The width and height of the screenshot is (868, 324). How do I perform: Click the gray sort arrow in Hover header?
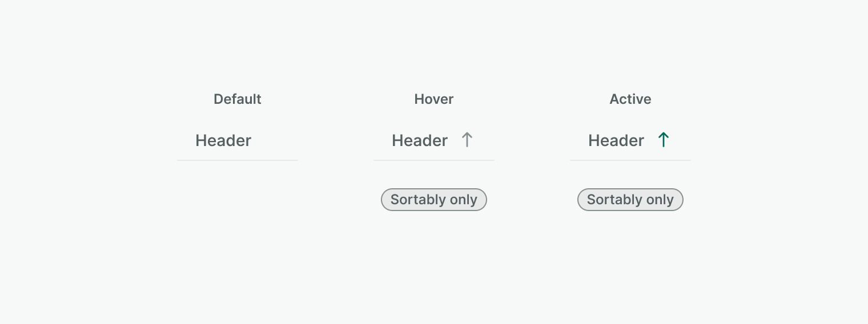(x=467, y=140)
